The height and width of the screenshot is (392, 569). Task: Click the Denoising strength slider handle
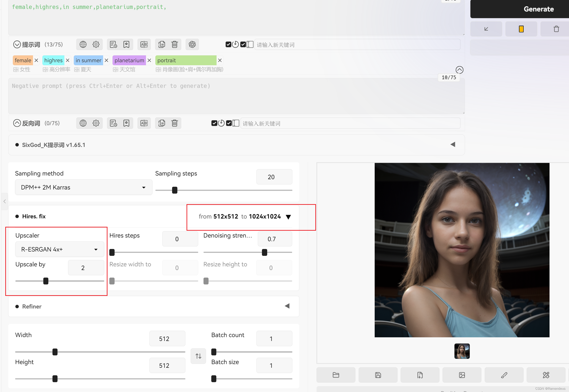264,252
